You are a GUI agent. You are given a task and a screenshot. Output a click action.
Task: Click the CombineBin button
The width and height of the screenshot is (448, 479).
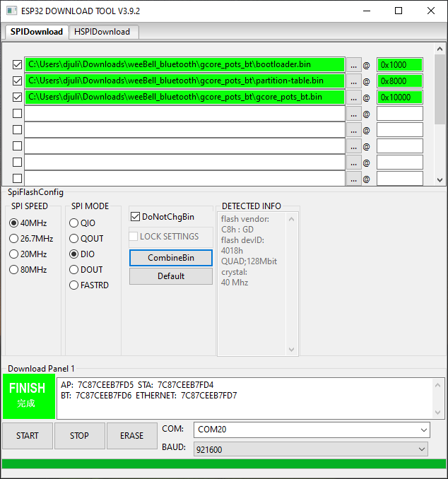(171, 258)
